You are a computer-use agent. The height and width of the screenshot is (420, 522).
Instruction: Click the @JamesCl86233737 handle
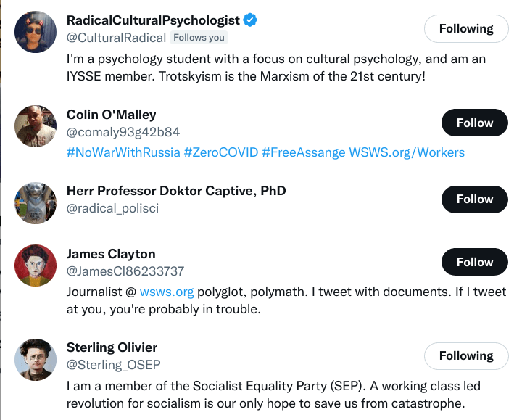(125, 271)
